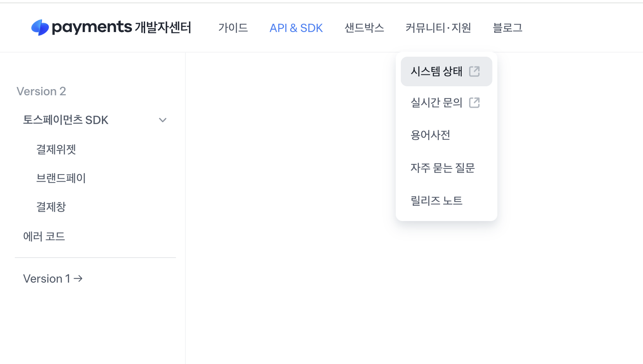Collapse the 토스페이먼츠 SDK chevron
Image resolution: width=643 pixels, height=364 pixels.
coord(163,120)
